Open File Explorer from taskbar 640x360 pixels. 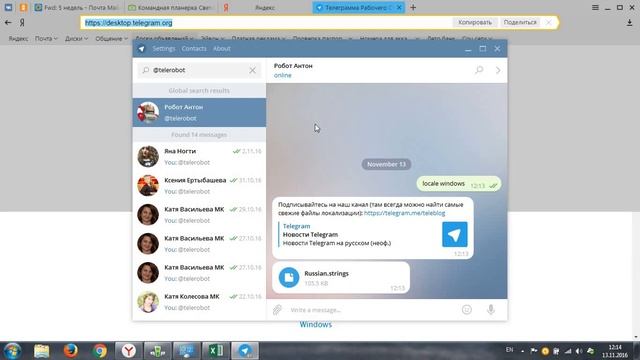point(41,351)
